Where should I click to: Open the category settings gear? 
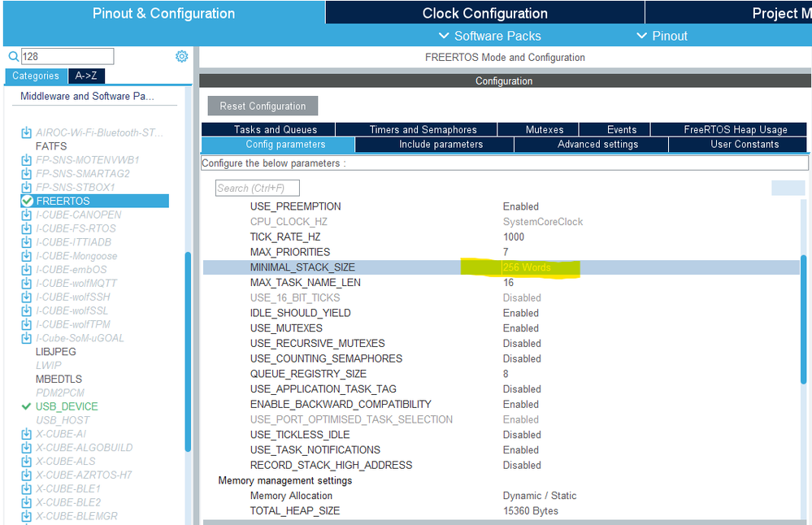point(182,56)
